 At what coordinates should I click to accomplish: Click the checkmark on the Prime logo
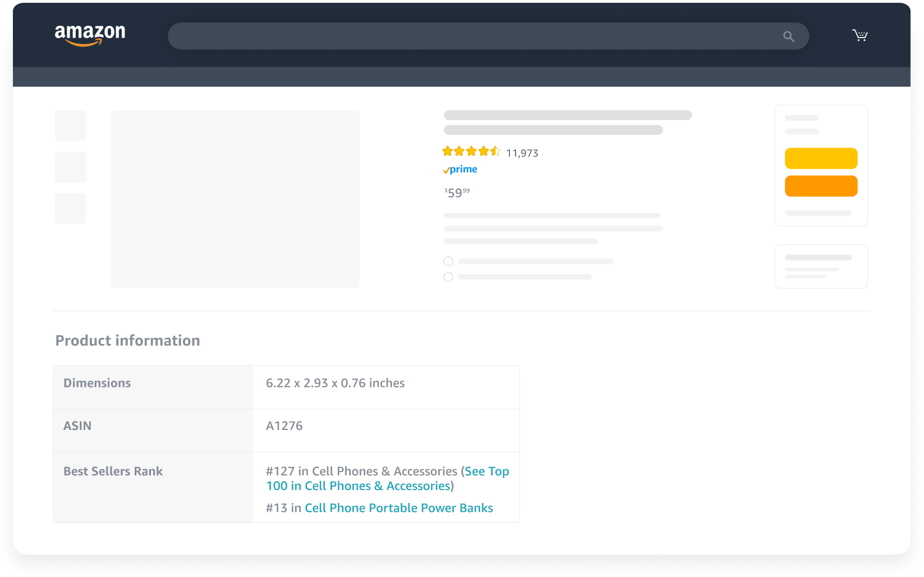[x=447, y=169]
